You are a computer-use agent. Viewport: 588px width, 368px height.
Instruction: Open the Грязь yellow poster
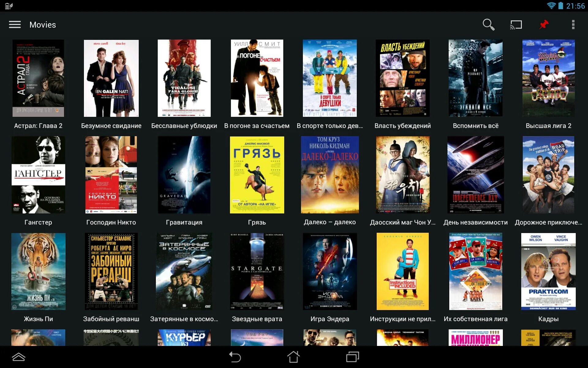point(257,175)
